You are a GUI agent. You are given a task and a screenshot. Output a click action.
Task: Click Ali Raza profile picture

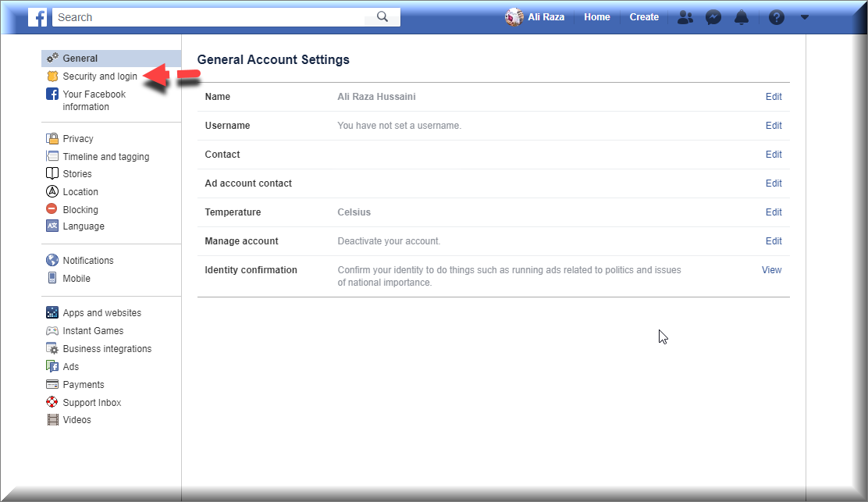(514, 17)
